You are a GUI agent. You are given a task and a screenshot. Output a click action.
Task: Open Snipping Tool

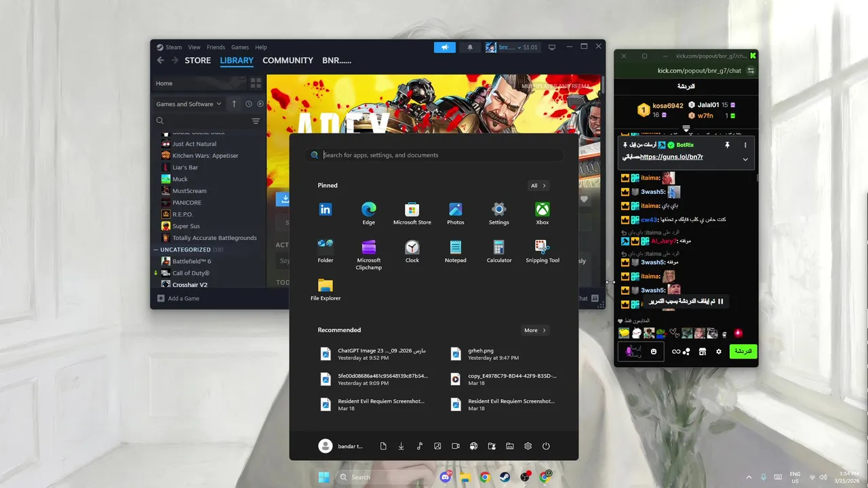click(x=542, y=251)
